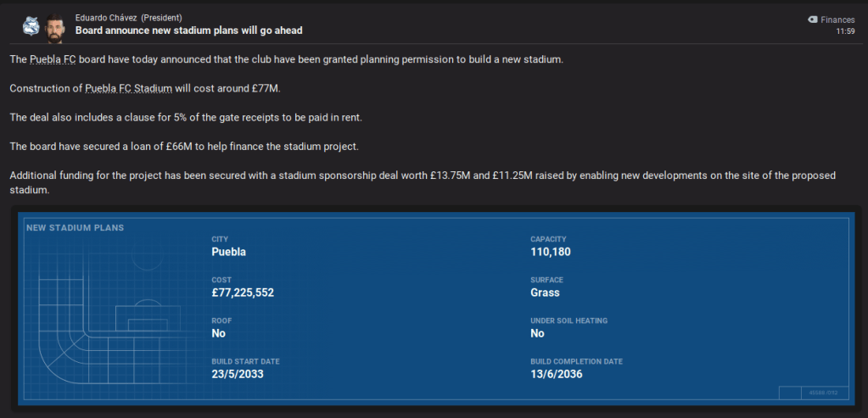The width and height of the screenshot is (868, 418).
Task: Click the stadium cost £77,225,552 value
Action: [243, 293]
